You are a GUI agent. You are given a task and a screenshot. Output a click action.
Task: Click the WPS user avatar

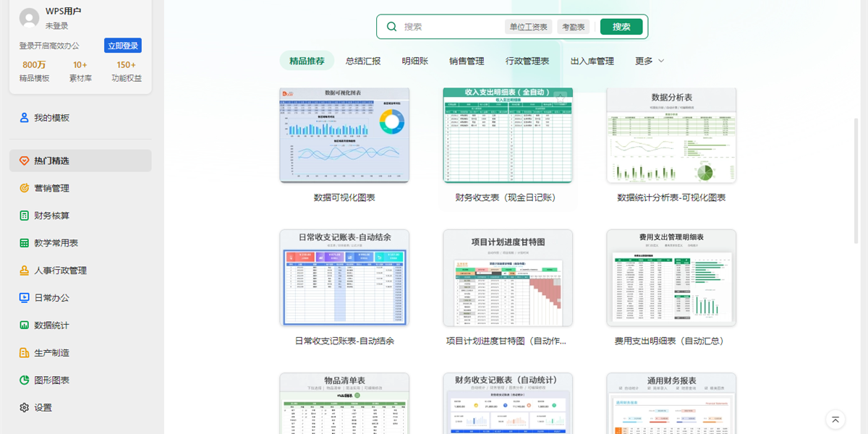click(30, 18)
